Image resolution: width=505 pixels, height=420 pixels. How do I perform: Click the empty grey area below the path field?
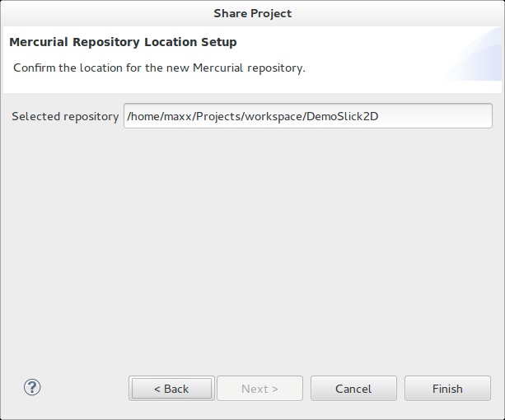pyautogui.click(x=252, y=247)
